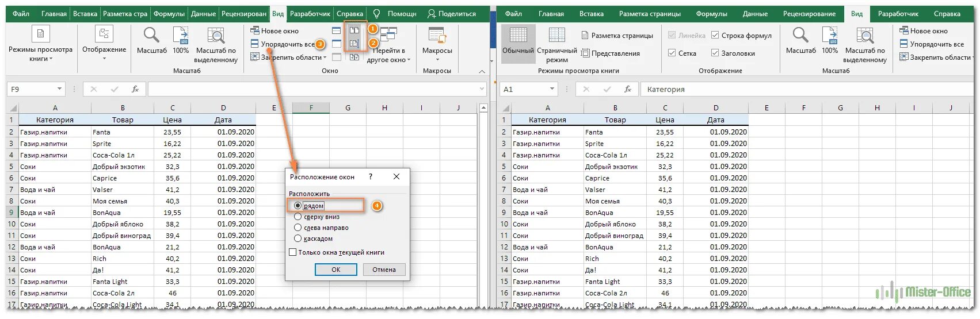Viewport: 980px width, 319px height.
Task: Click Поделиться share button
Action: click(452, 13)
